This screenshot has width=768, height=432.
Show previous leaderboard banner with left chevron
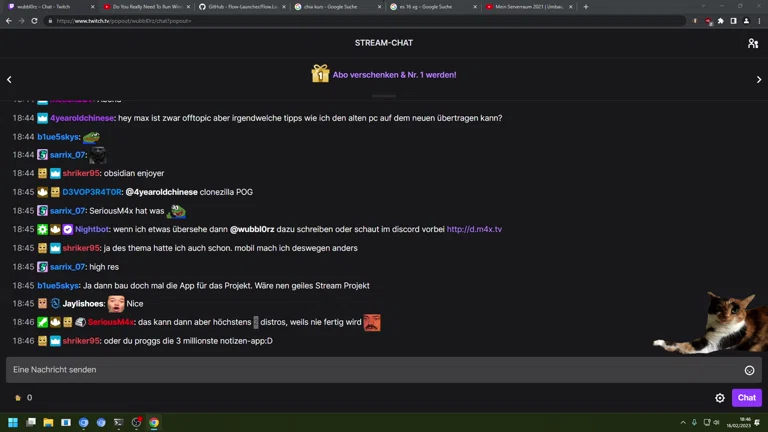click(9, 79)
